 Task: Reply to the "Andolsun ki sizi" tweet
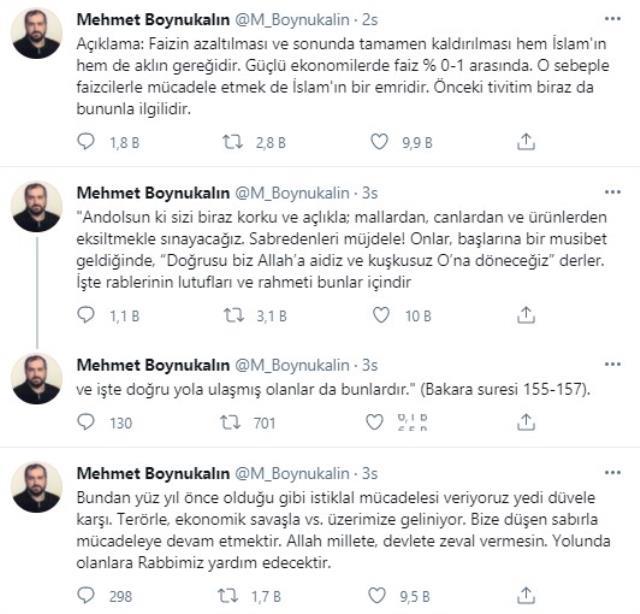pyautogui.click(x=87, y=316)
